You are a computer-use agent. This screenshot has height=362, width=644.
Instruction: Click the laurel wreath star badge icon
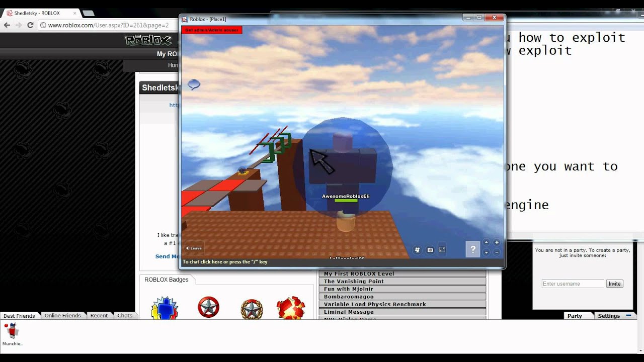tap(252, 309)
